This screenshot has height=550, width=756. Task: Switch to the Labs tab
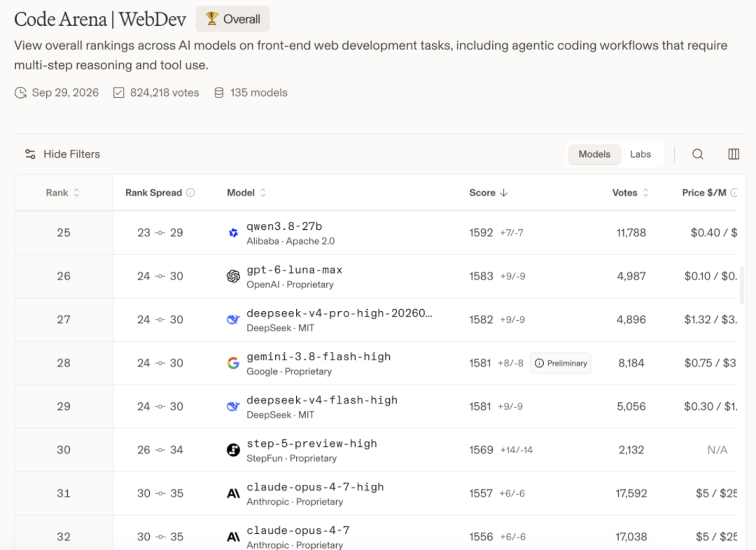pyautogui.click(x=640, y=154)
